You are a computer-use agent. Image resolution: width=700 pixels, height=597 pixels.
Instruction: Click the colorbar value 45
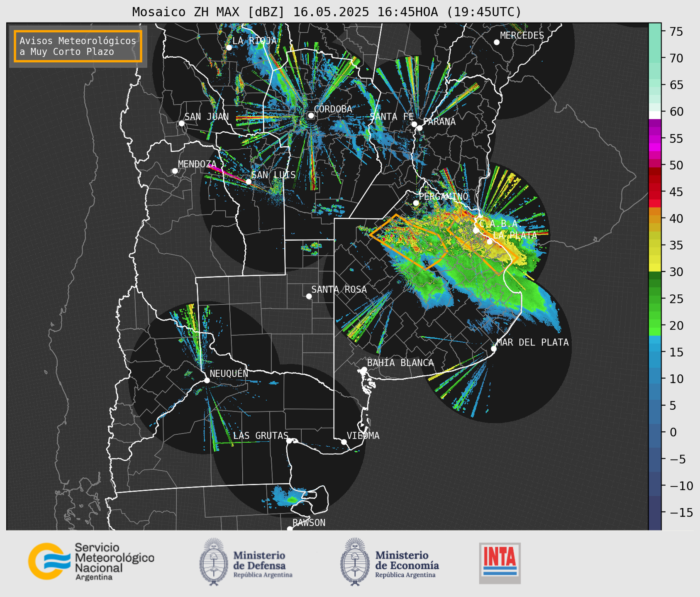pos(676,192)
